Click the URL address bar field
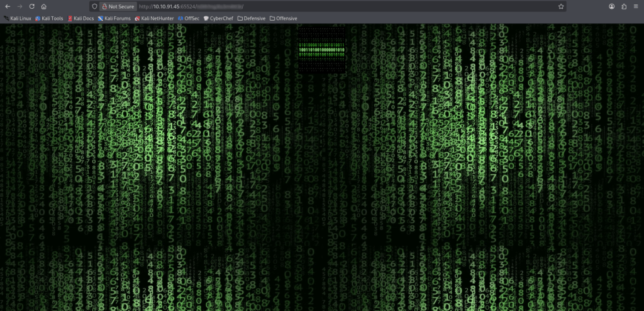This screenshot has height=311, width=644. click(x=346, y=6)
